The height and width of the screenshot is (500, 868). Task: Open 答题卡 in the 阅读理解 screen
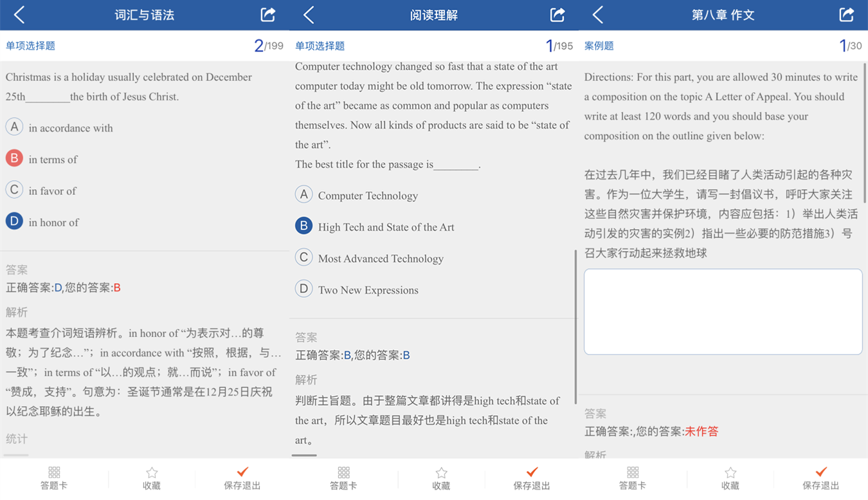343,479
